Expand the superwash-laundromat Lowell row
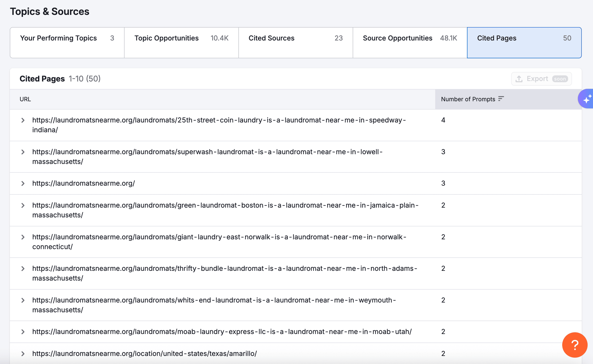 click(23, 152)
